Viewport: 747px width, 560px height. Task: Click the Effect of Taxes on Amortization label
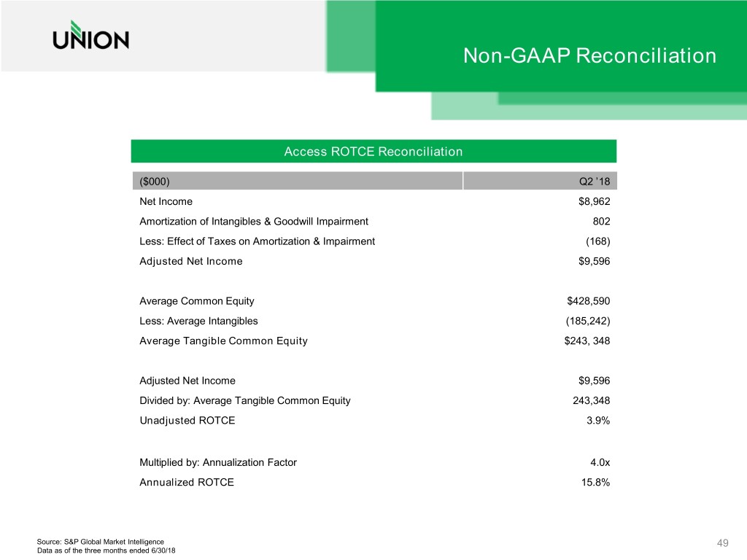(257, 241)
